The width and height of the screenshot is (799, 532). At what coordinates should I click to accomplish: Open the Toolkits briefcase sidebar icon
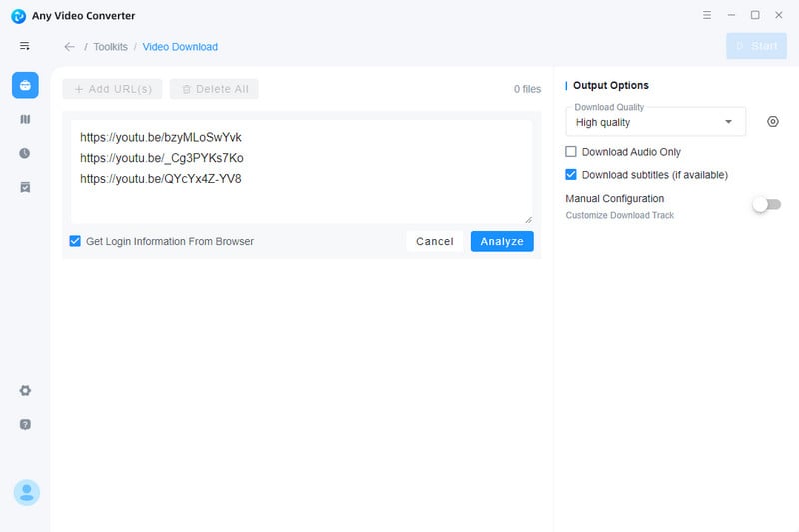point(25,85)
